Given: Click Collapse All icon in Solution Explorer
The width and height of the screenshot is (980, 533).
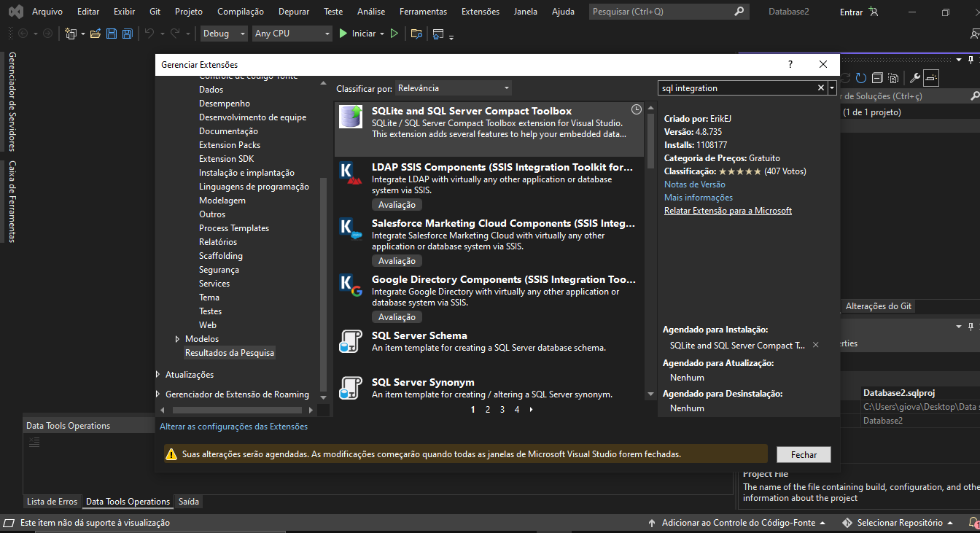Looking at the screenshot, I should point(877,78).
